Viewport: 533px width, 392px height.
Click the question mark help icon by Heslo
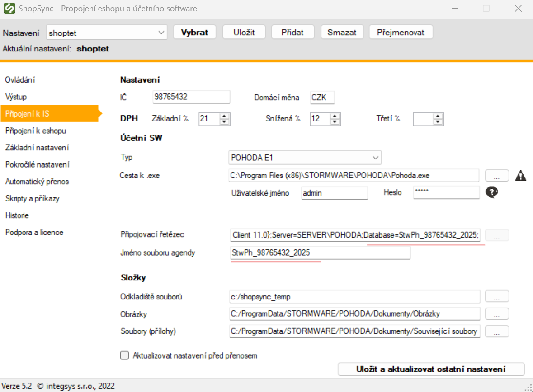coord(491,192)
